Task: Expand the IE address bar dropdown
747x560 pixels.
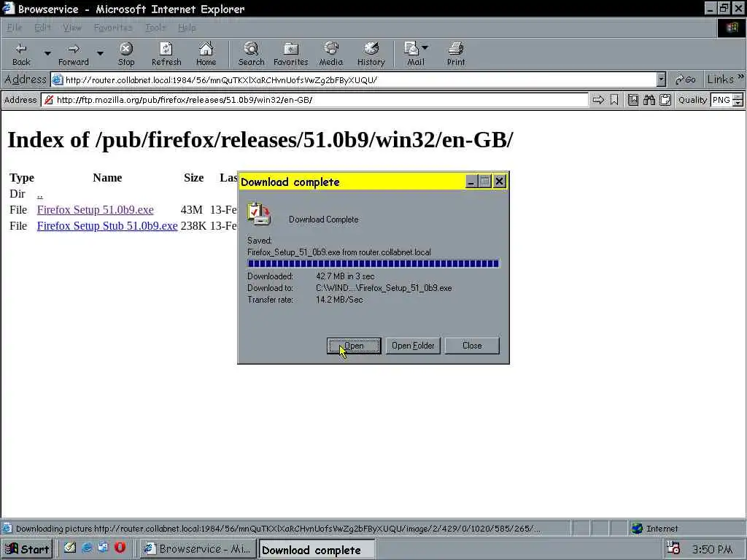Action: [x=661, y=80]
